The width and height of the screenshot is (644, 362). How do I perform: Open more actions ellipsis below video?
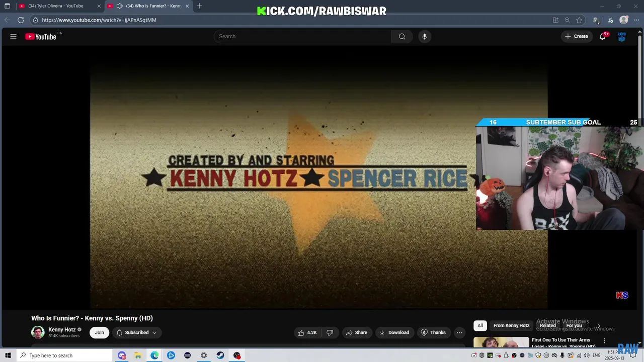(459, 332)
